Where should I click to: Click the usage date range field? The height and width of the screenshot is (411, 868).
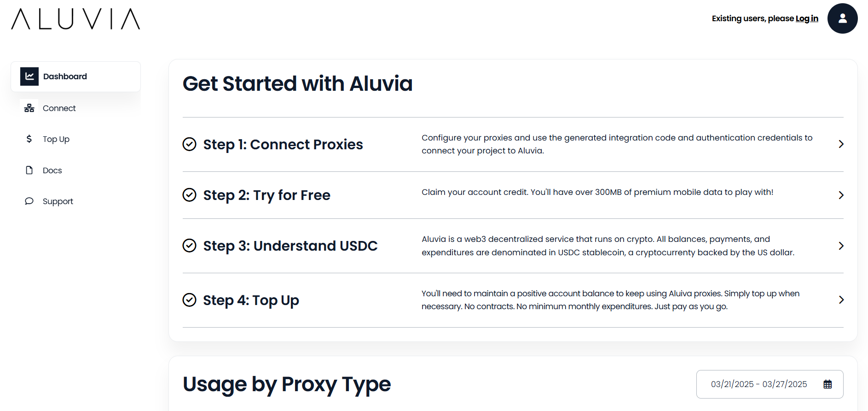[x=759, y=384]
